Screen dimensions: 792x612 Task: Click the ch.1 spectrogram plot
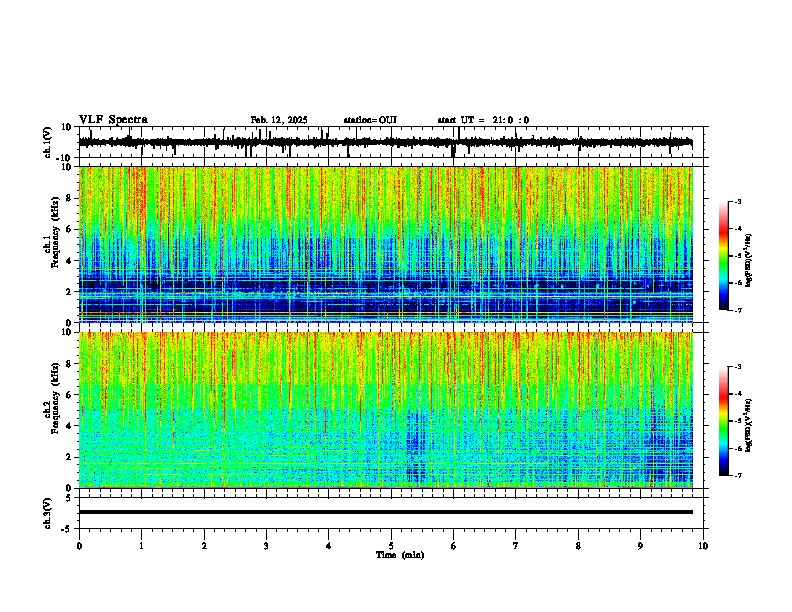point(385,244)
